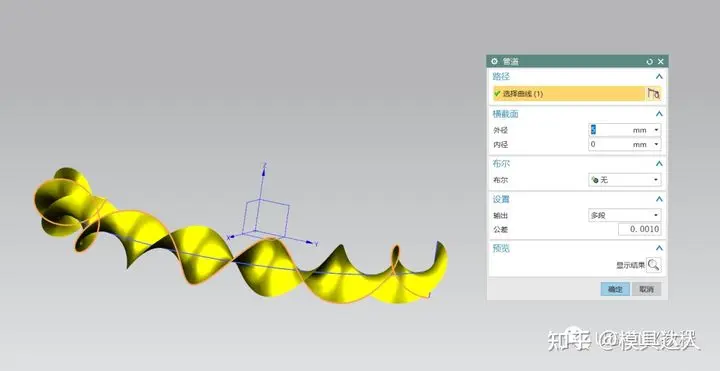
Task: Click the 显示结果 label text
Action: pyautogui.click(x=630, y=265)
